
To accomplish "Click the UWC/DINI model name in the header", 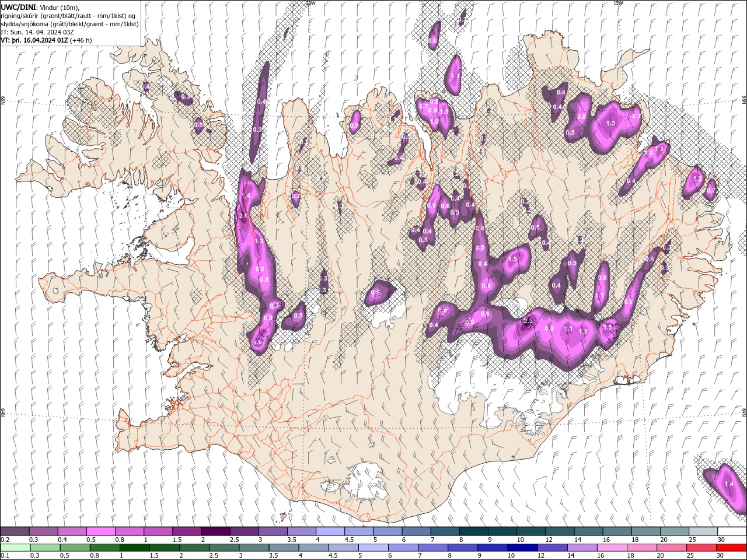I will [x=19, y=7].
